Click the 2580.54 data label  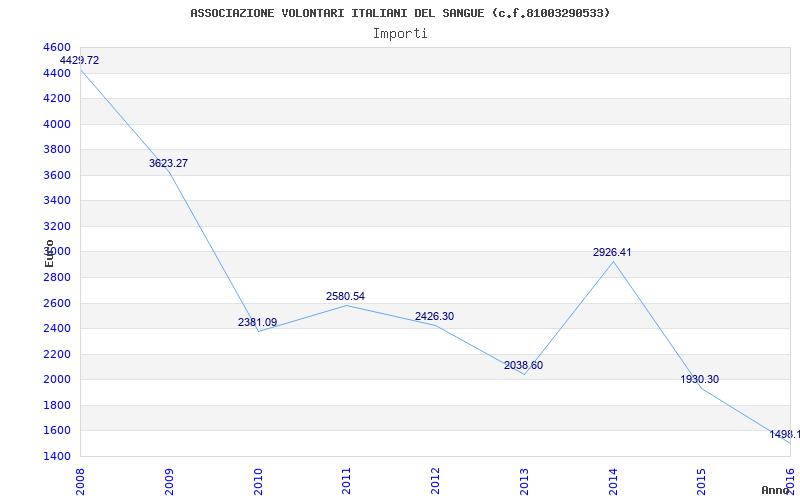pos(345,296)
